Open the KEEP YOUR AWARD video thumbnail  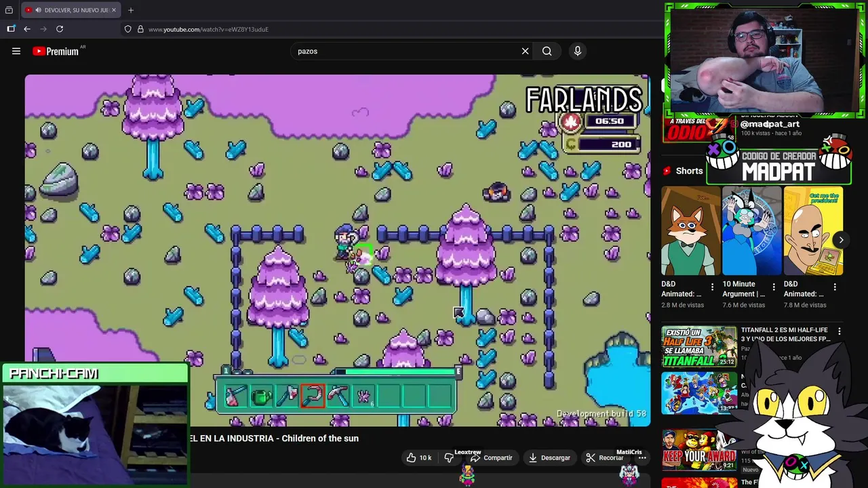click(x=698, y=450)
